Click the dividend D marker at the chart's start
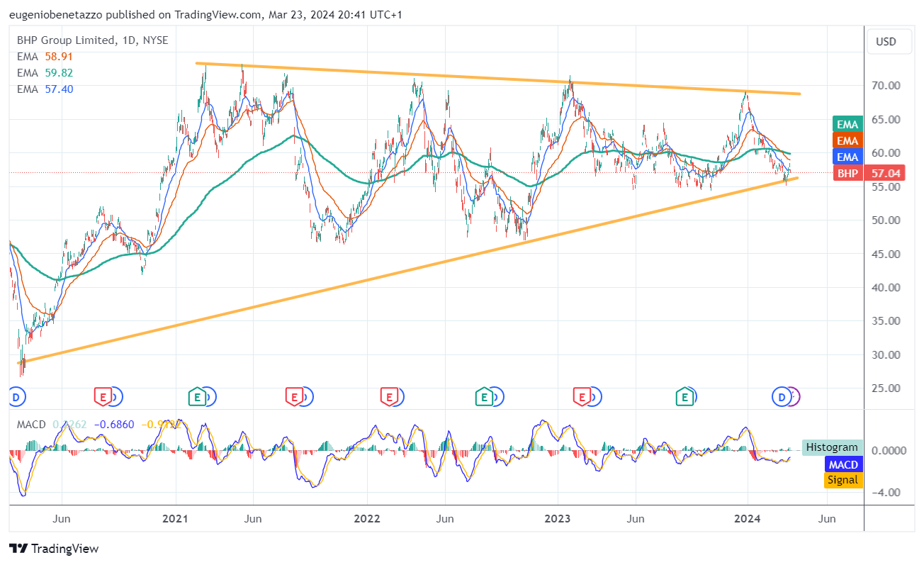 pyautogui.click(x=16, y=398)
